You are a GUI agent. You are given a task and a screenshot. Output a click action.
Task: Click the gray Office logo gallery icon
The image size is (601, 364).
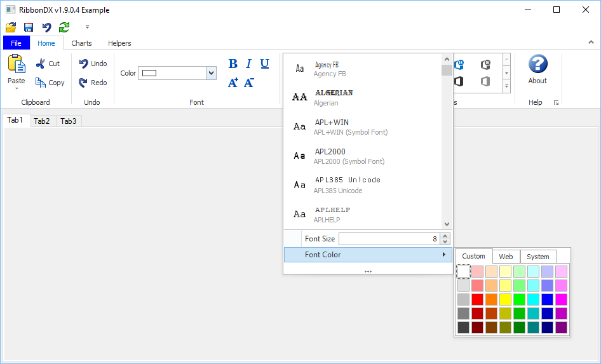pos(485,81)
